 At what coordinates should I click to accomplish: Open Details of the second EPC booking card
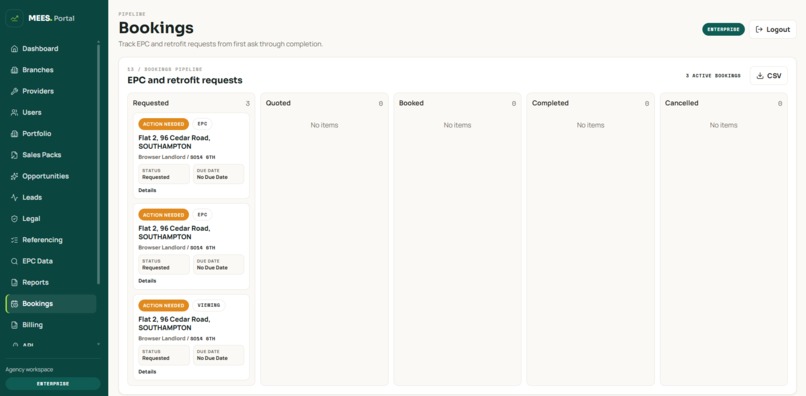[147, 281]
